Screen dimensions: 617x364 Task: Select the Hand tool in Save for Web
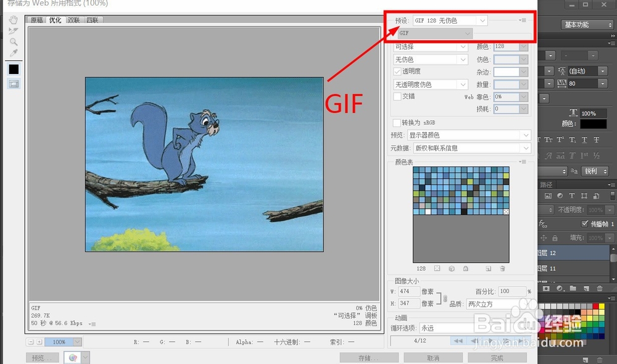(x=14, y=20)
